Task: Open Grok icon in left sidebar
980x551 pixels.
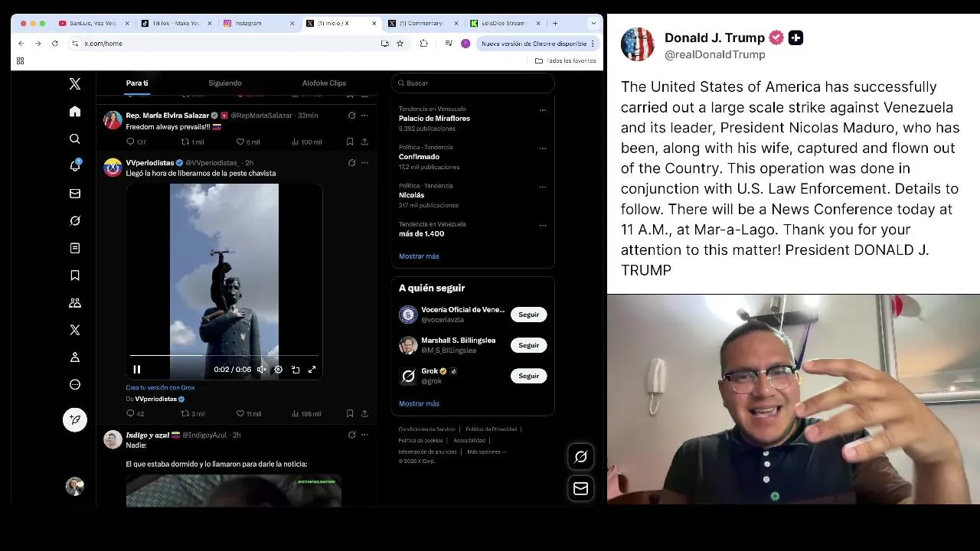Action: click(75, 220)
